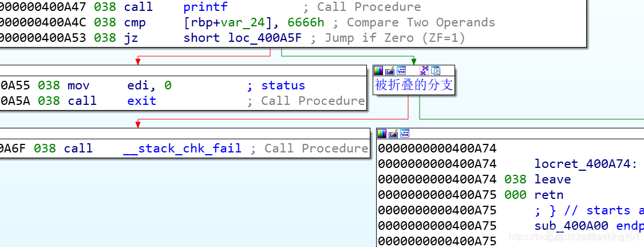This screenshot has width=644, height=247.
Task: Select the printf call target
Action: [206, 7]
